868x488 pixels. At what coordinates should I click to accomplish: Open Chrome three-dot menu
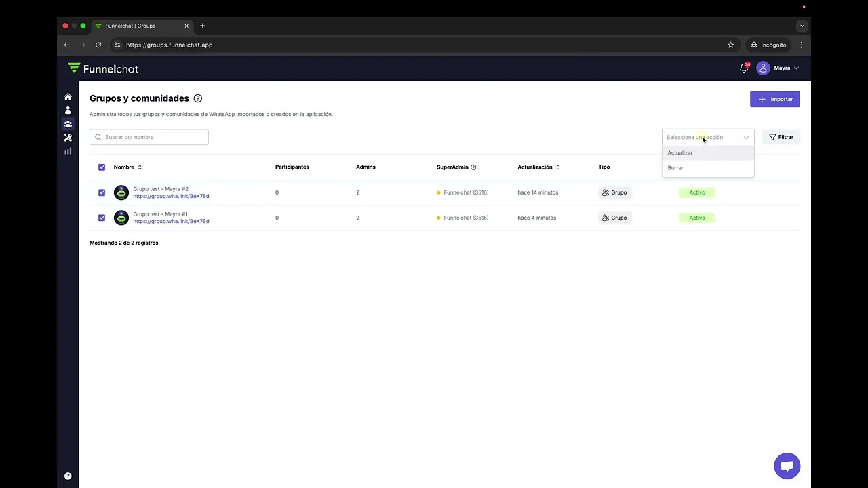(x=801, y=45)
